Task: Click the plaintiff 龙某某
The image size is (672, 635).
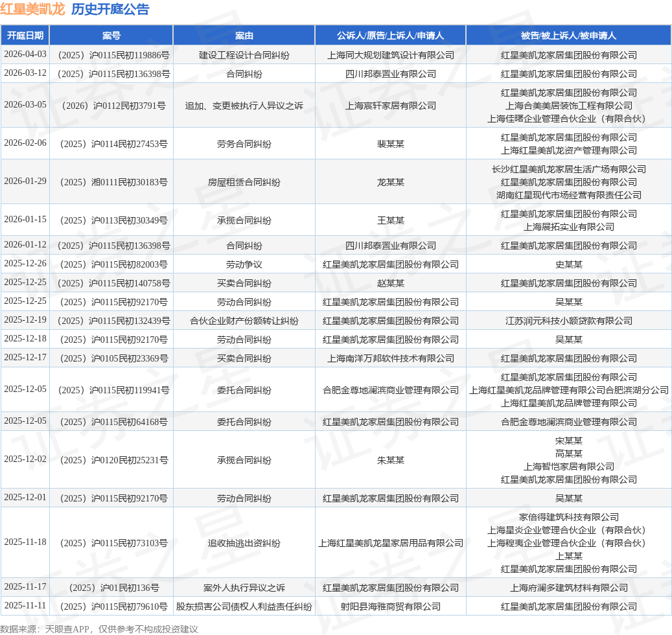Action: (x=390, y=182)
